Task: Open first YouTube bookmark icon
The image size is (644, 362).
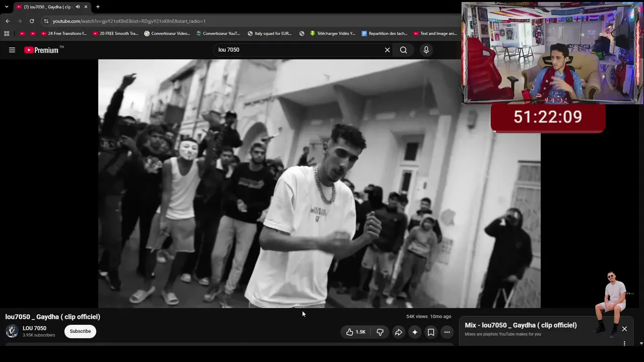Action: [22, 34]
